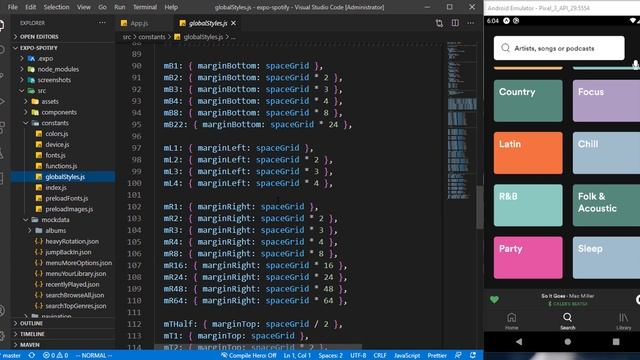Click the git sync icon in status bar
The width and height of the screenshot is (640, 360).
[31, 356]
